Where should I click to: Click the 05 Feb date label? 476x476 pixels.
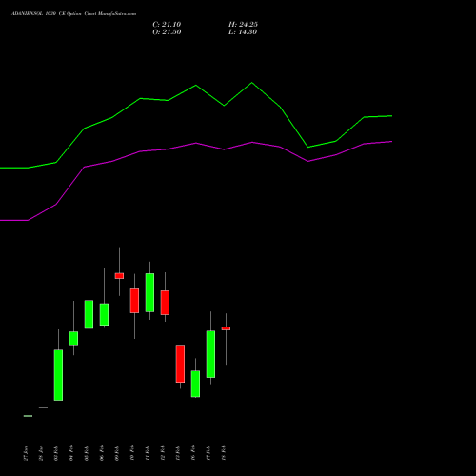[87, 453]
